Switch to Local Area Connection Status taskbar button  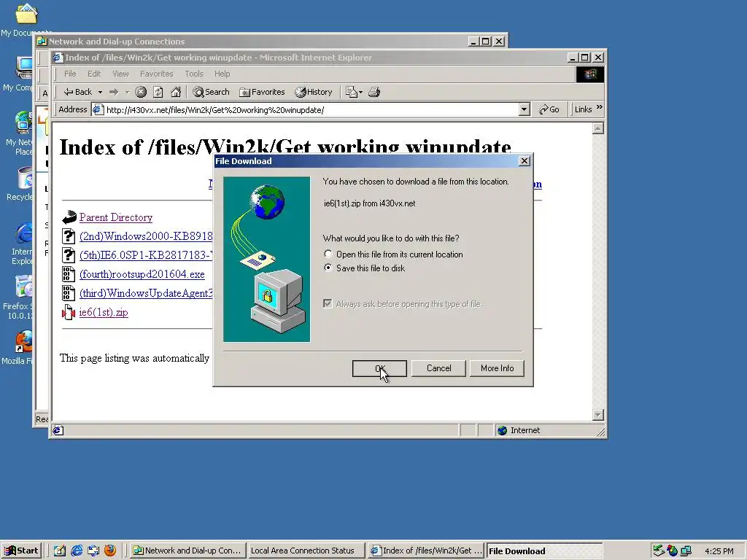(306, 551)
